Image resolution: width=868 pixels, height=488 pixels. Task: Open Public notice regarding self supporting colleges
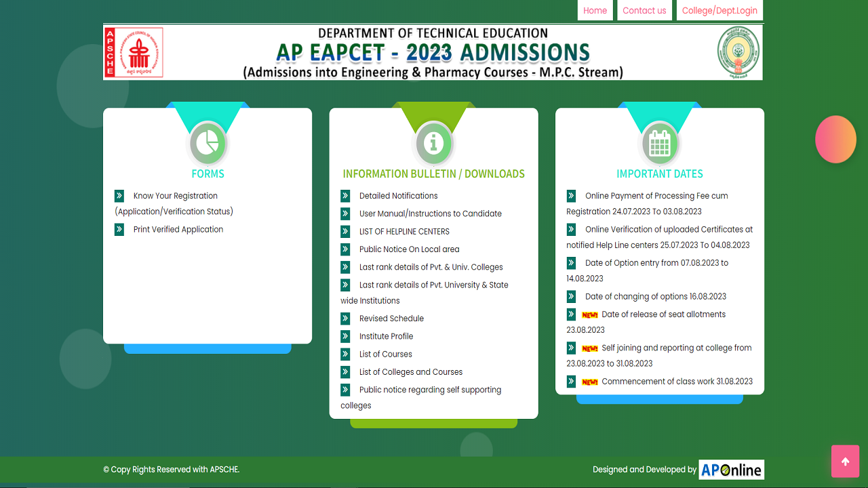tap(421, 398)
